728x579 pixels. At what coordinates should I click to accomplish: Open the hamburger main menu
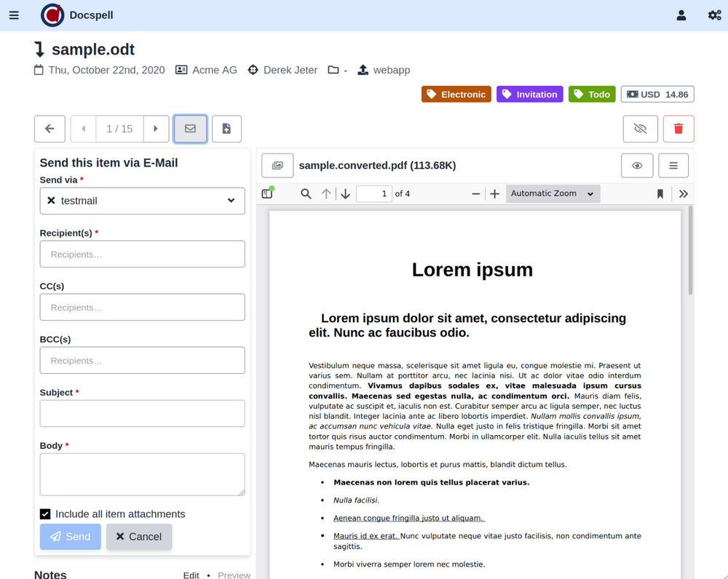pos(14,15)
